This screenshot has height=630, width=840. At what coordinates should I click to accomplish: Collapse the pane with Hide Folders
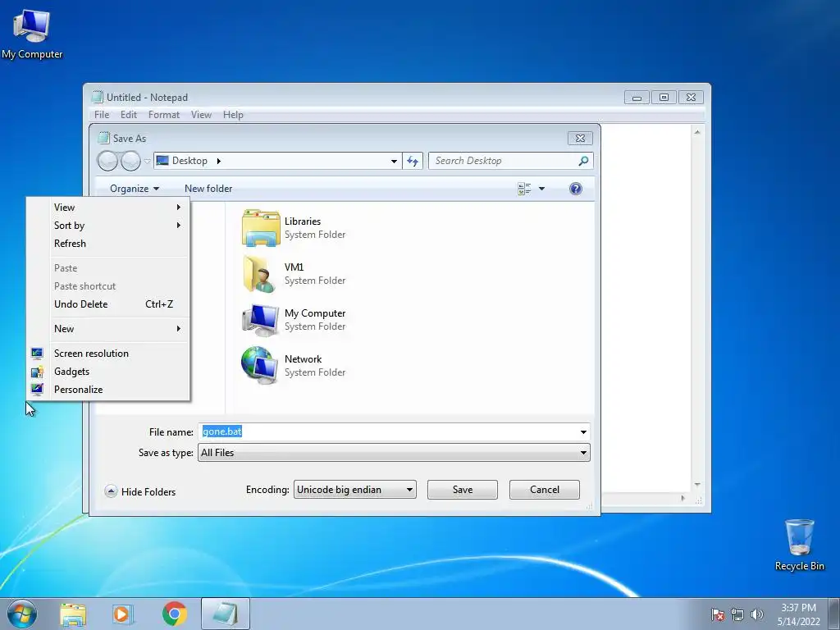[x=140, y=491]
